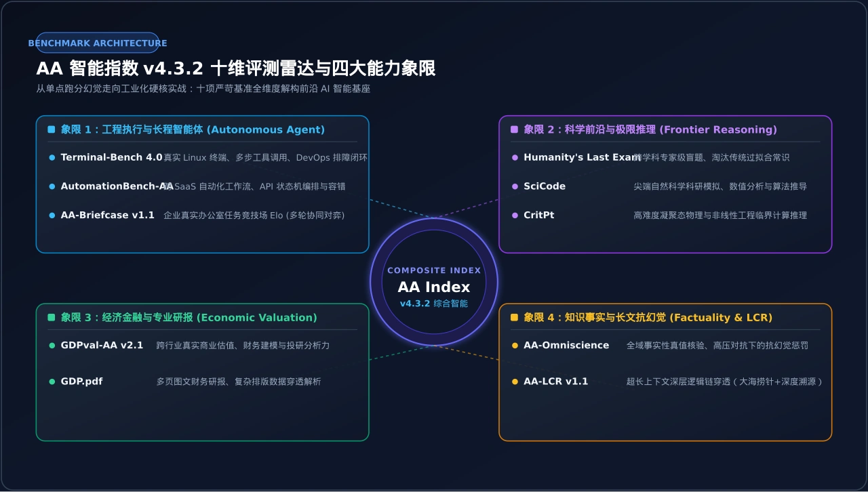Click the green bullet before GDP.pdf

tap(52, 382)
